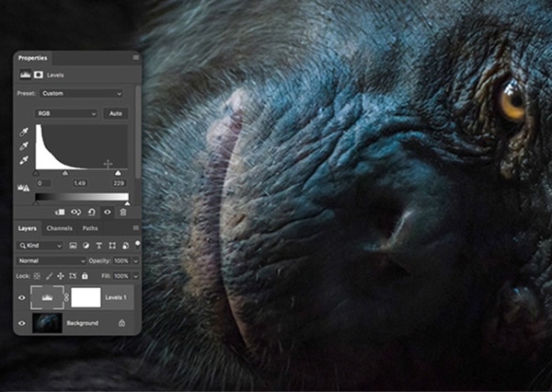Open the RGB channel dropdown

66,113
